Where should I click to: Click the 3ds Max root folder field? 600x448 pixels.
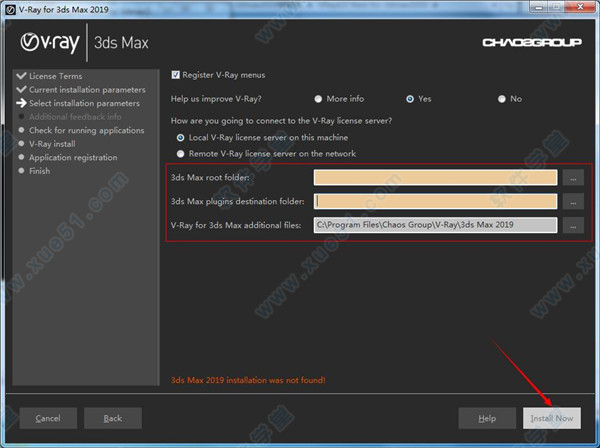click(435, 178)
